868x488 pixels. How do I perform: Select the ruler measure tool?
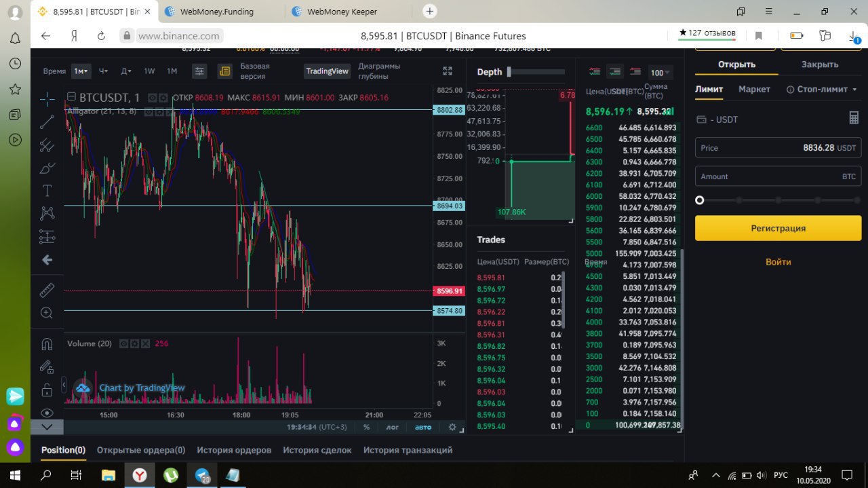click(x=47, y=290)
